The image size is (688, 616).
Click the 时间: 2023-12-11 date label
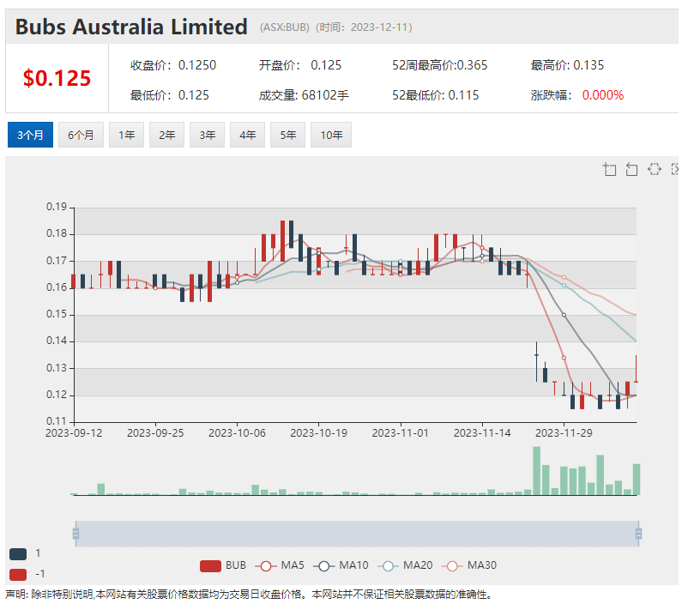click(365, 27)
